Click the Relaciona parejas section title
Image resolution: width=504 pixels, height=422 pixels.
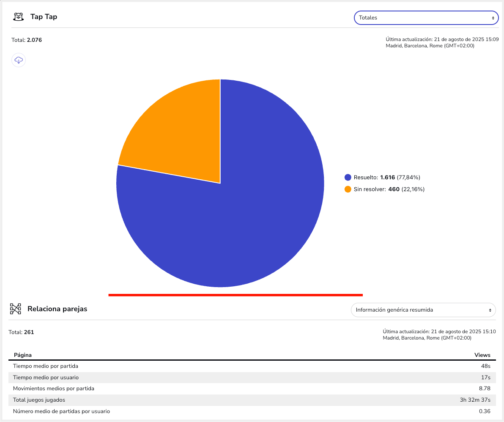[x=57, y=309]
